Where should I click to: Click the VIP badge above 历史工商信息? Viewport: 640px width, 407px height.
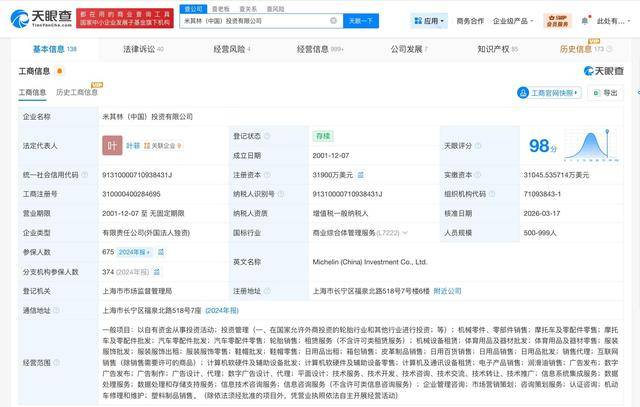click(97, 85)
